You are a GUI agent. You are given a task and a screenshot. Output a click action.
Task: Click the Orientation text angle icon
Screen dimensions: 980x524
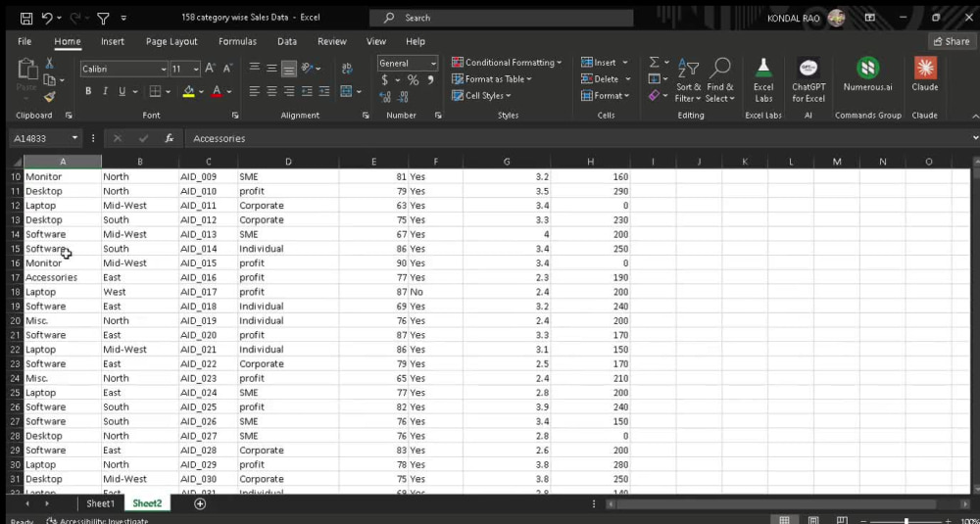point(307,69)
